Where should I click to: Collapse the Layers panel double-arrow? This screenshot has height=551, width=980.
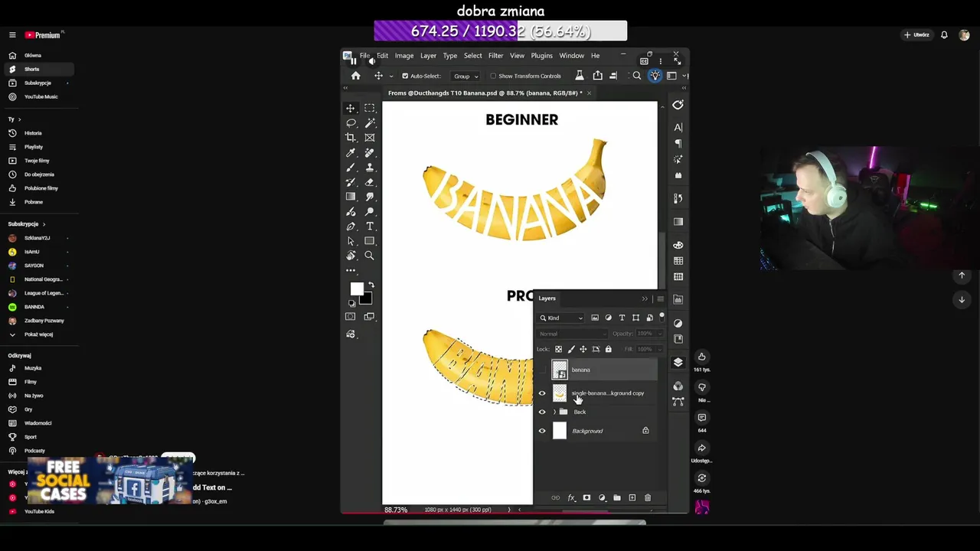pos(645,298)
